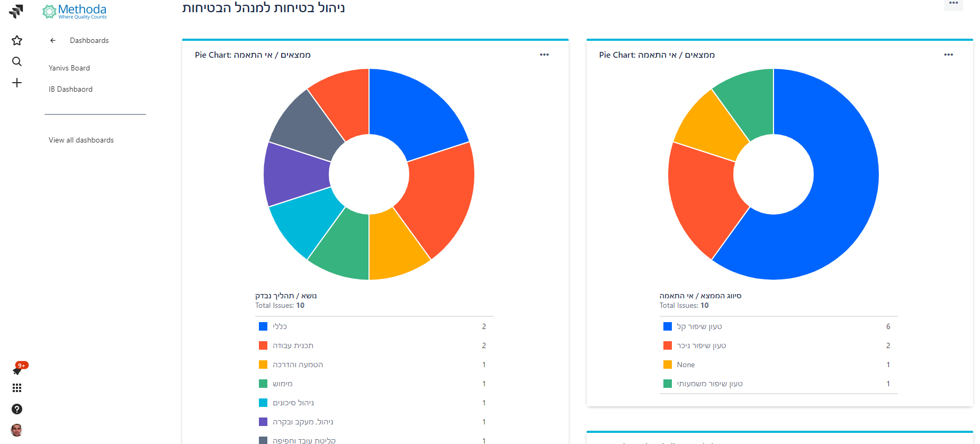Select Yanivs Board dashboard
Screen dimensions: 980x444
pyautogui.click(x=69, y=68)
